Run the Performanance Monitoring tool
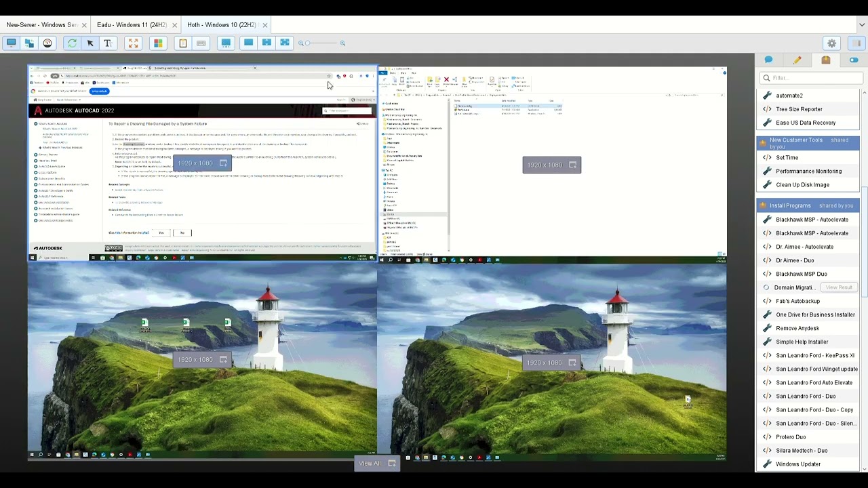Viewport: 868px width, 488px height. [x=808, y=171]
